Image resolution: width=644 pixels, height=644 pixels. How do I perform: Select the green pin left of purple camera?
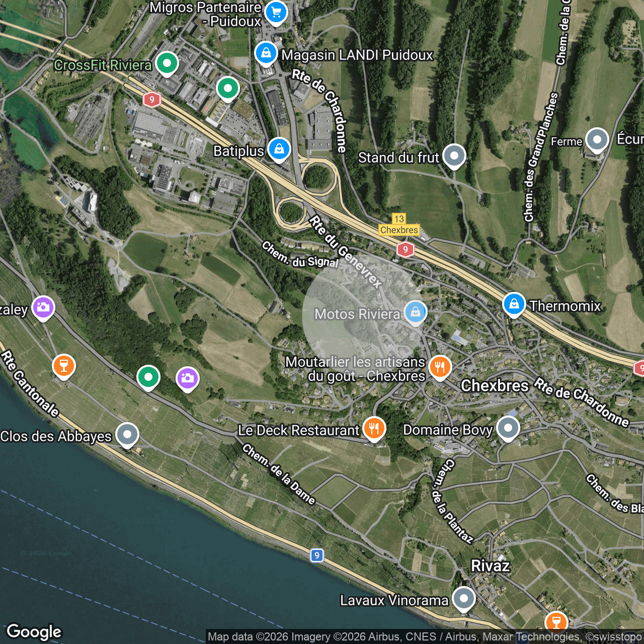click(x=148, y=377)
